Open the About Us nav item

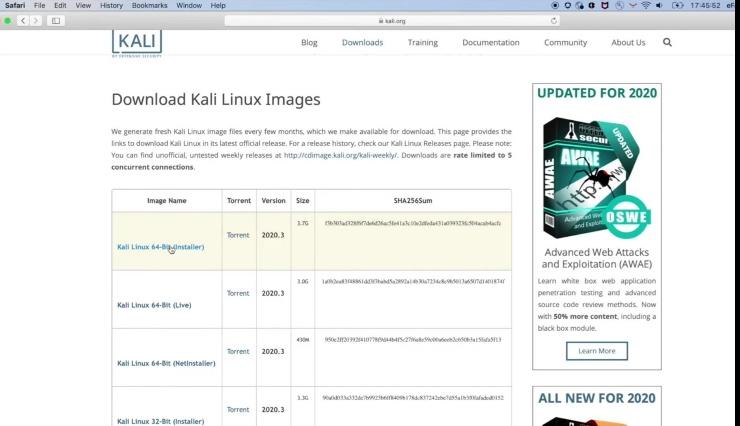click(628, 42)
